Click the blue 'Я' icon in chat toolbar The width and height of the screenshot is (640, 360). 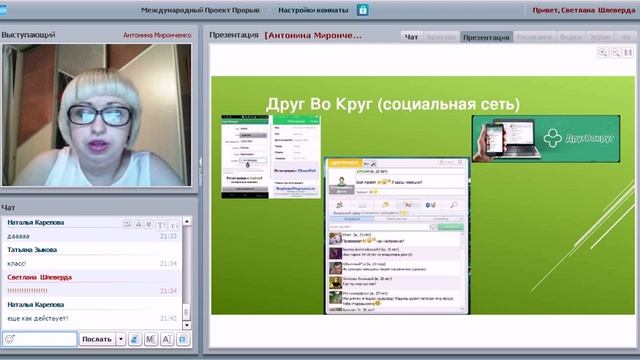(183, 339)
